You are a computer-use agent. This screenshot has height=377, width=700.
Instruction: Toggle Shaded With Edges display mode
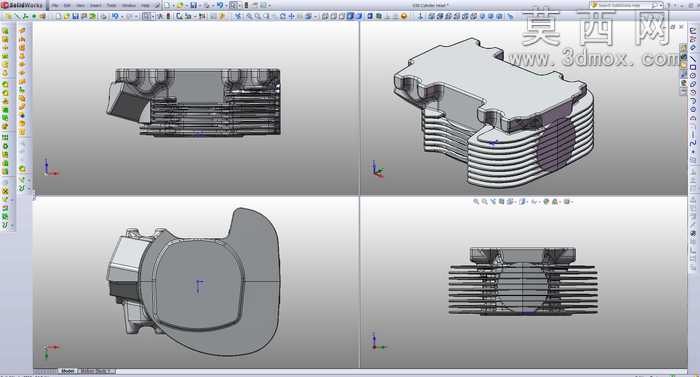point(350,17)
